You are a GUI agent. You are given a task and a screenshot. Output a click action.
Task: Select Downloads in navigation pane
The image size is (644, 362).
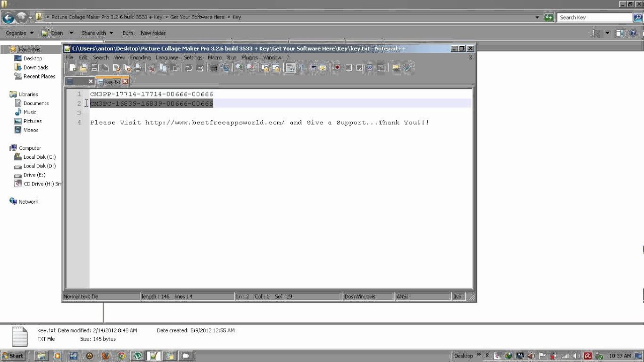pyautogui.click(x=36, y=67)
